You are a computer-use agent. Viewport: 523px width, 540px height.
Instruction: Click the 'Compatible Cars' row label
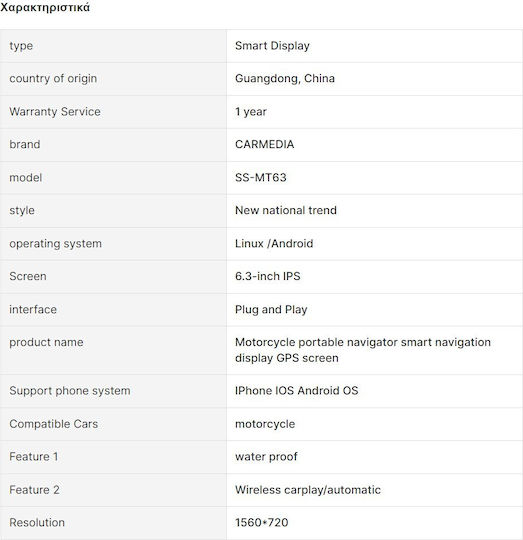tap(53, 424)
